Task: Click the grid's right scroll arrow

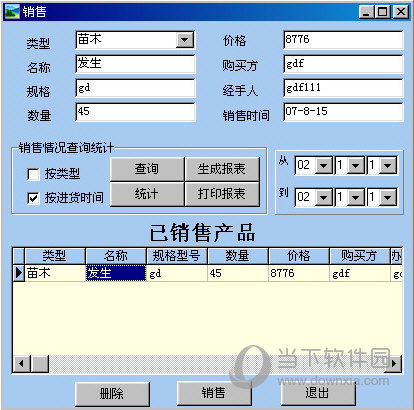Action: click(x=393, y=363)
